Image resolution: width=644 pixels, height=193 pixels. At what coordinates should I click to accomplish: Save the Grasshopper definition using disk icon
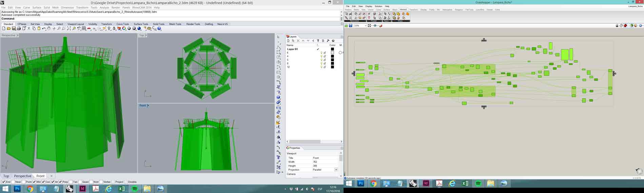[x=351, y=26]
